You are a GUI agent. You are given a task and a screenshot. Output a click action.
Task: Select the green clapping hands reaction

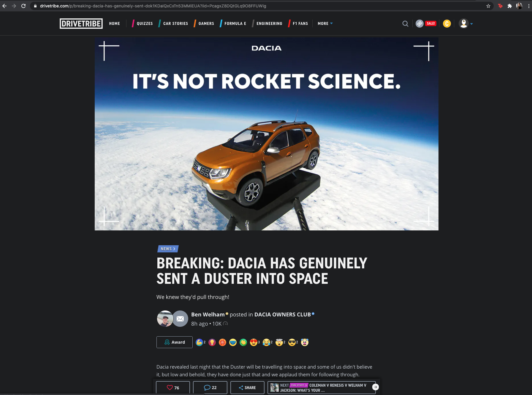coord(243,343)
